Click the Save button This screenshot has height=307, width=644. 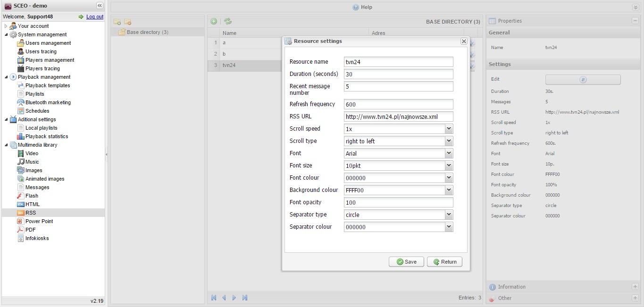pos(406,262)
